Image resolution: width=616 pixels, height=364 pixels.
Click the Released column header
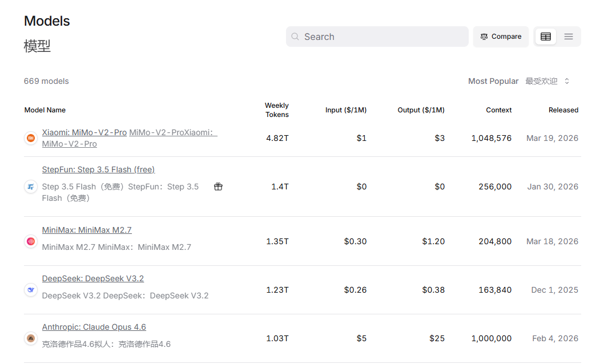coord(563,110)
